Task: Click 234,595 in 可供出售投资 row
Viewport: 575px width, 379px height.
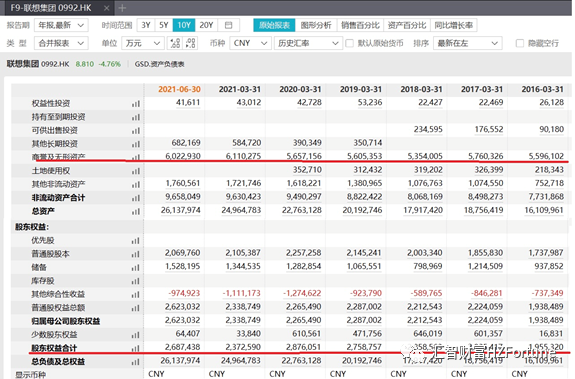Action: click(x=428, y=129)
